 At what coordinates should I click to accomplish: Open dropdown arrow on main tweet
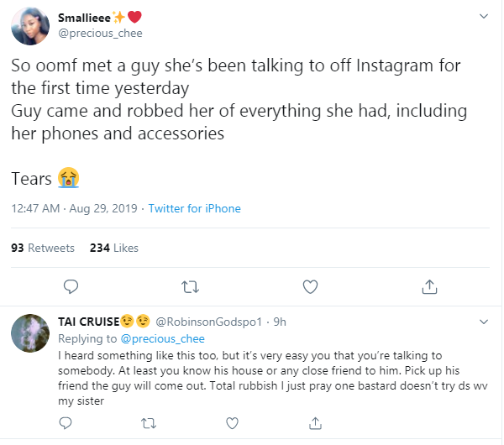[x=483, y=17]
